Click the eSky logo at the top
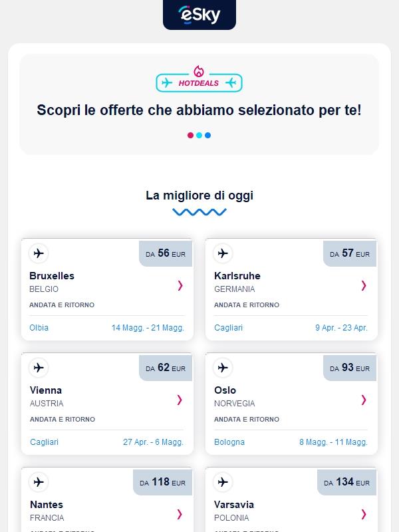 (x=199, y=16)
